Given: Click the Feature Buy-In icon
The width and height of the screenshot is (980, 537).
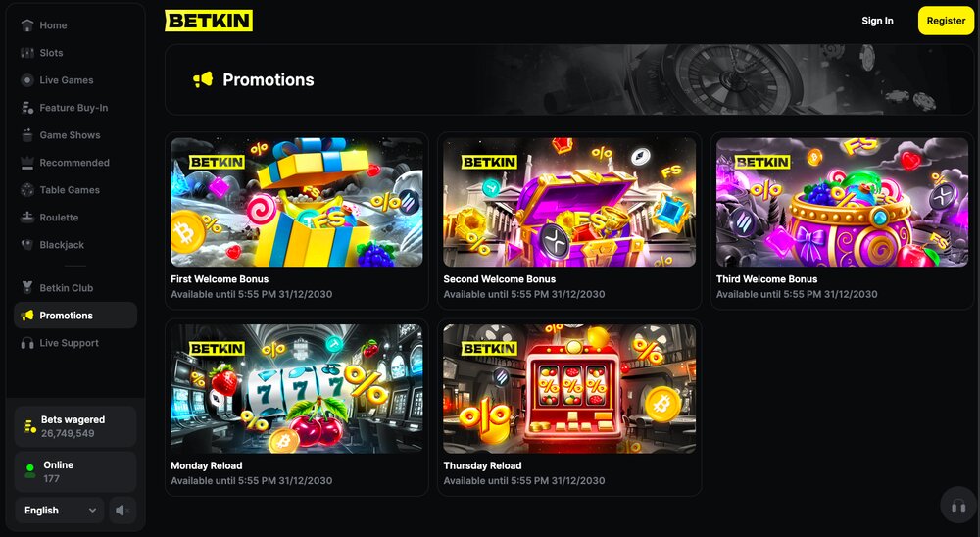Looking at the screenshot, I should 26,108.
